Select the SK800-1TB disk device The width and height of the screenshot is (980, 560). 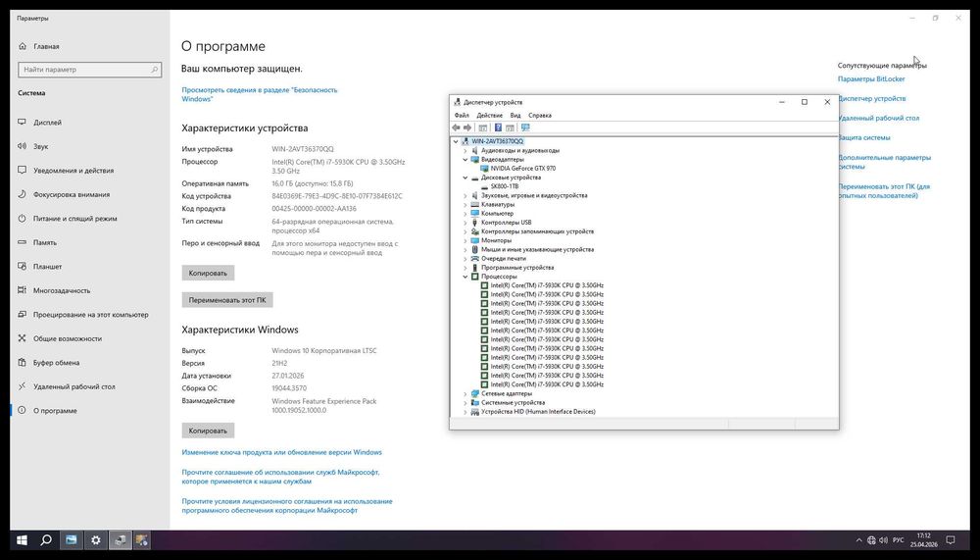coord(505,186)
